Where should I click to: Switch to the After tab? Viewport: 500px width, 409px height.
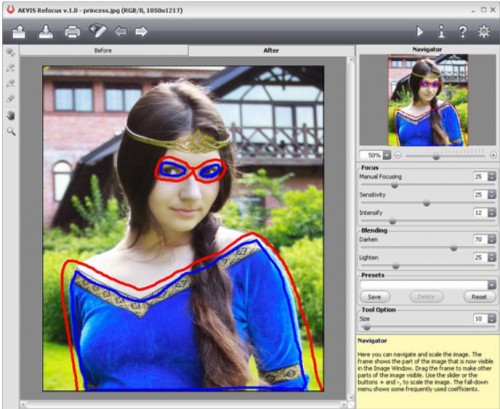[x=271, y=50]
